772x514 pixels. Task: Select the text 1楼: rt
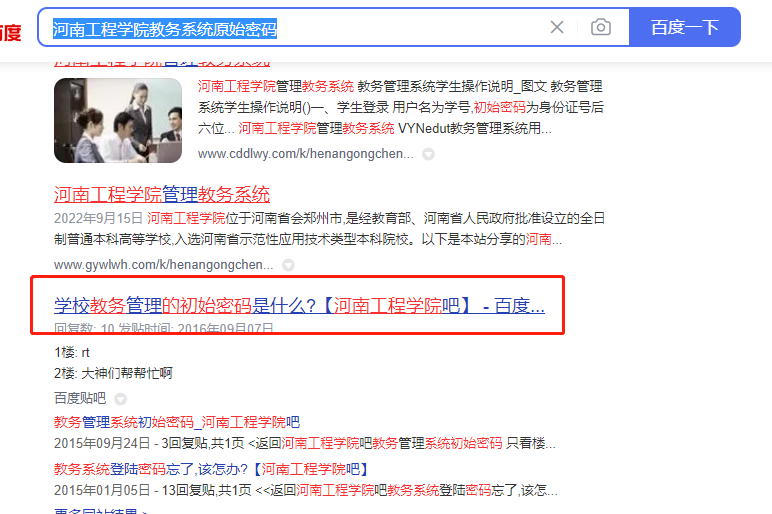[x=72, y=353]
